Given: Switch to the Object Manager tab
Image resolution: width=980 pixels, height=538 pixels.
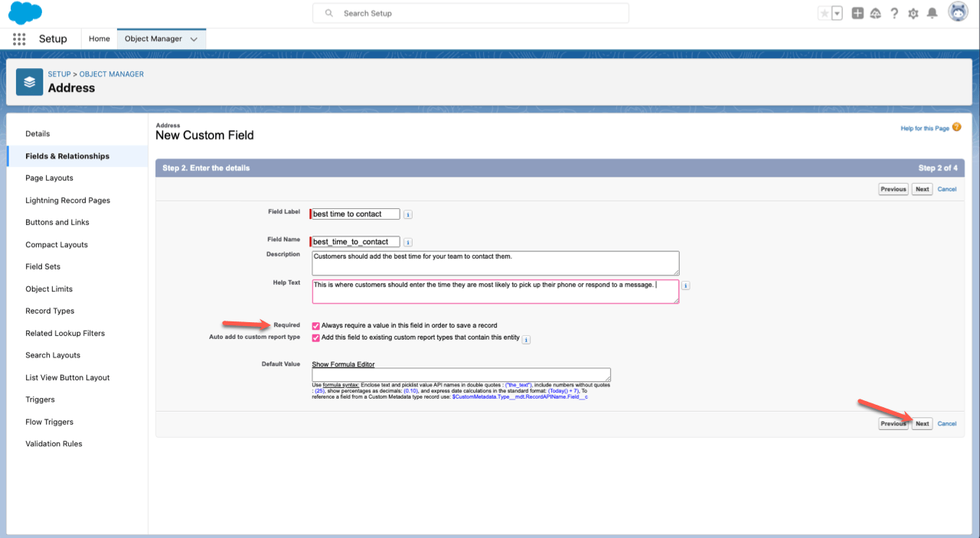Looking at the screenshot, I should 153,39.
